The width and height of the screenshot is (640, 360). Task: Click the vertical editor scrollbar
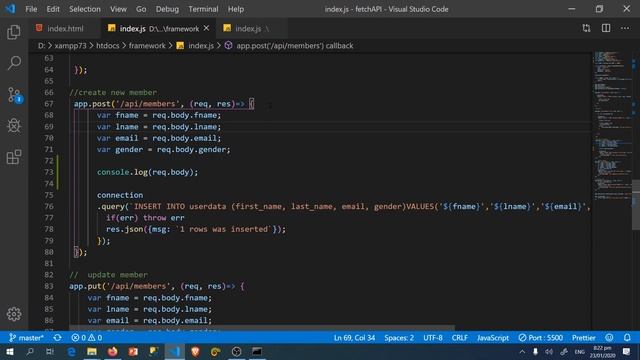[x=636, y=204]
